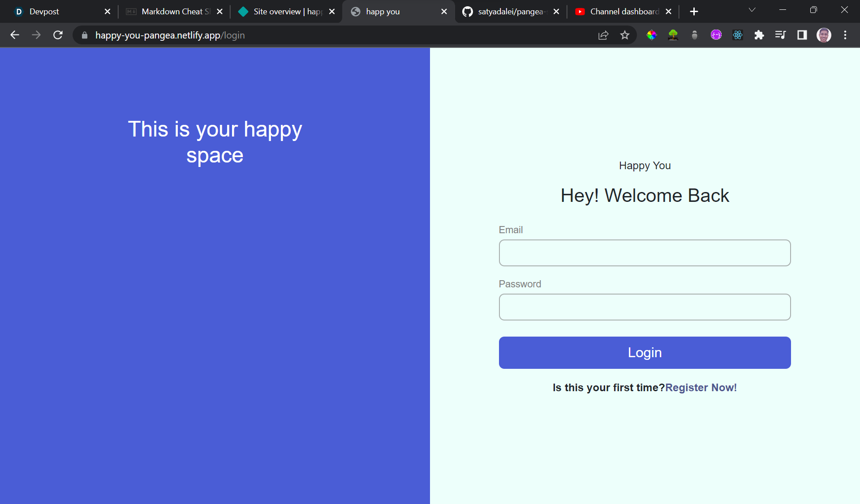Focus the Email input field
The width and height of the screenshot is (860, 504).
(645, 253)
